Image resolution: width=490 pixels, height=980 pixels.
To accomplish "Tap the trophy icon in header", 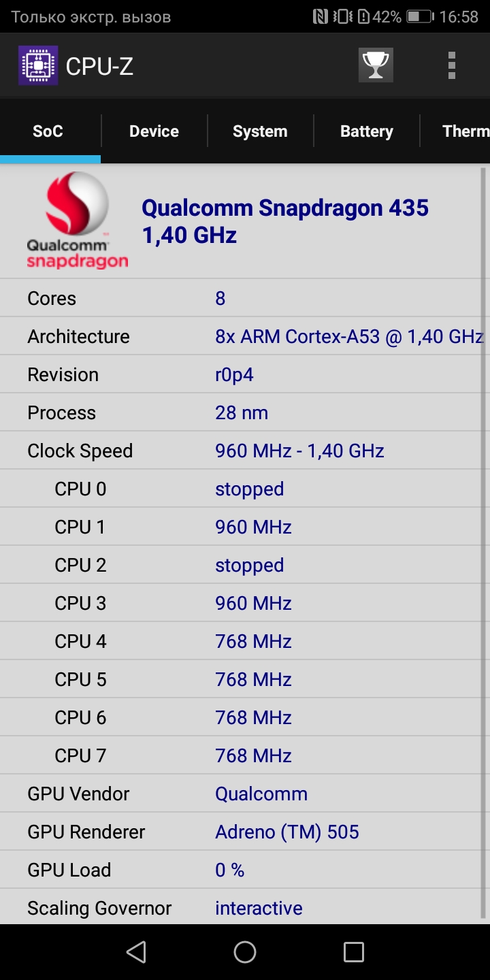I will (376, 65).
